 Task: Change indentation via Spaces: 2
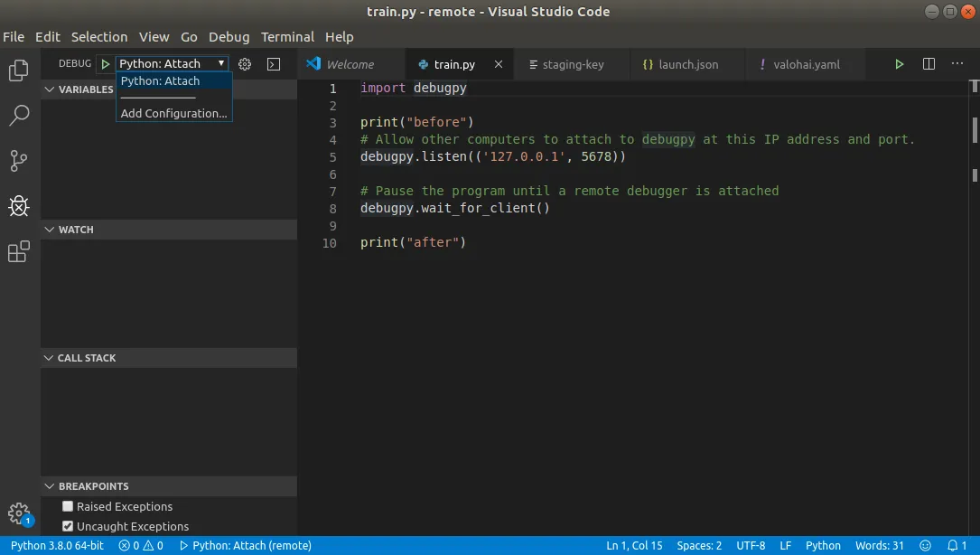coord(699,546)
